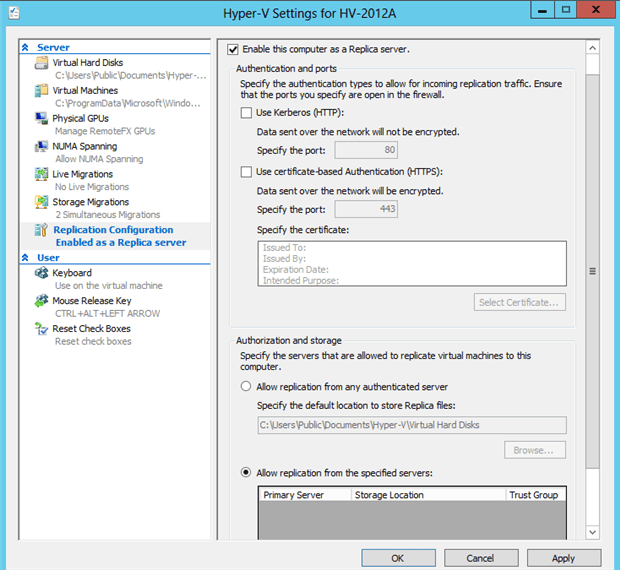Image resolution: width=620 pixels, height=570 pixels.
Task: Click the Hyper-V Settings title bar icon
Action: pos(14,13)
